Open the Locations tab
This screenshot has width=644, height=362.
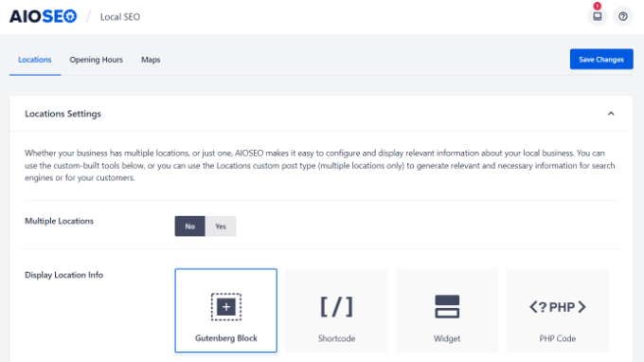click(35, 60)
